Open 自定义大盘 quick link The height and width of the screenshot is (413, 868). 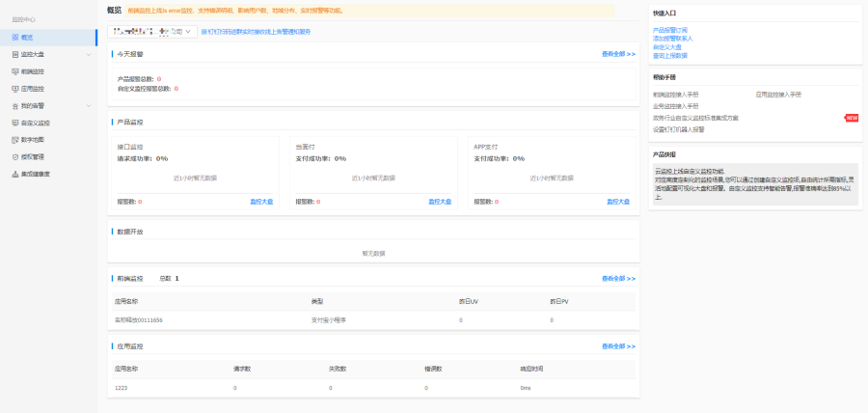pos(667,47)
